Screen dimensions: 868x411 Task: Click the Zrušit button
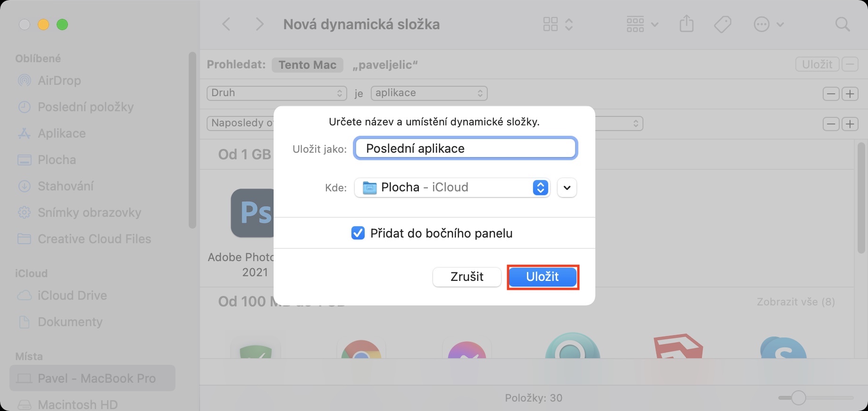[x=467, y=277]
